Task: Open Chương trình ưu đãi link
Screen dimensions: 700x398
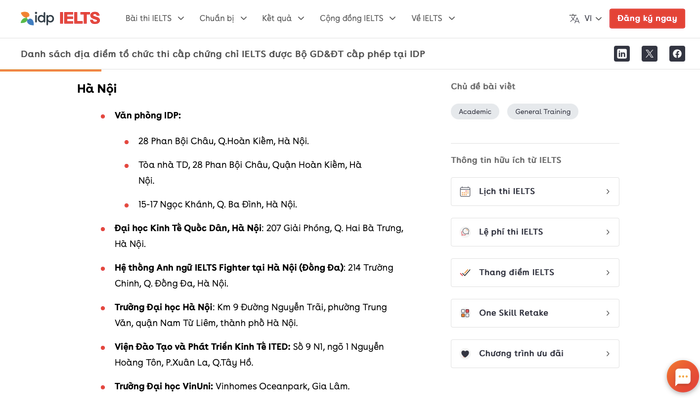Action: 535,354
